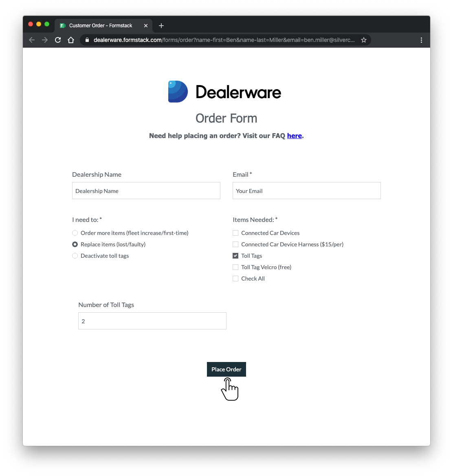Click the browser back arrow
Screen dimensions: 453x476
(32, 40)
